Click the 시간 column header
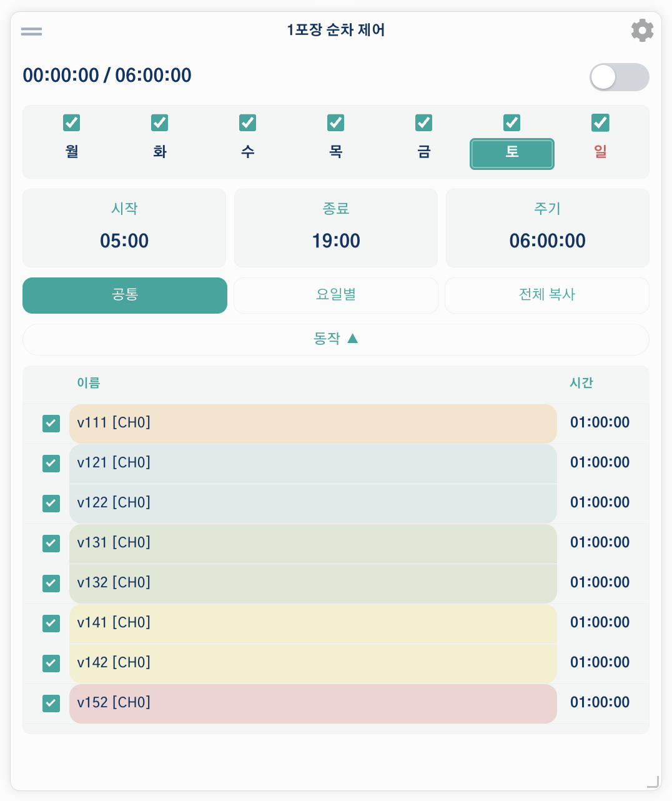This screenshot has height=801, width=672. point(581,383)
